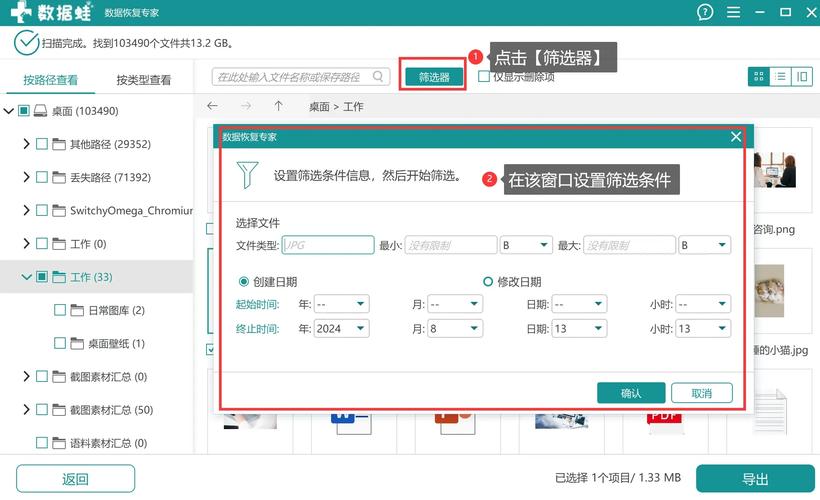Click the 返回 back button
820x500 pixels.
pyautogui.click(x=75, y=479)
